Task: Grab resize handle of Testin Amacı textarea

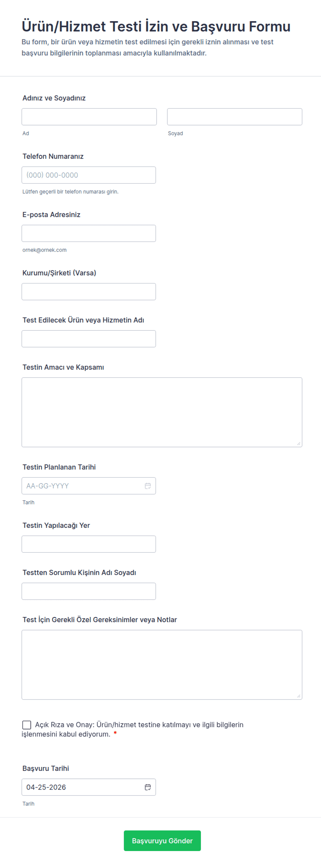Action: [299, 444]
